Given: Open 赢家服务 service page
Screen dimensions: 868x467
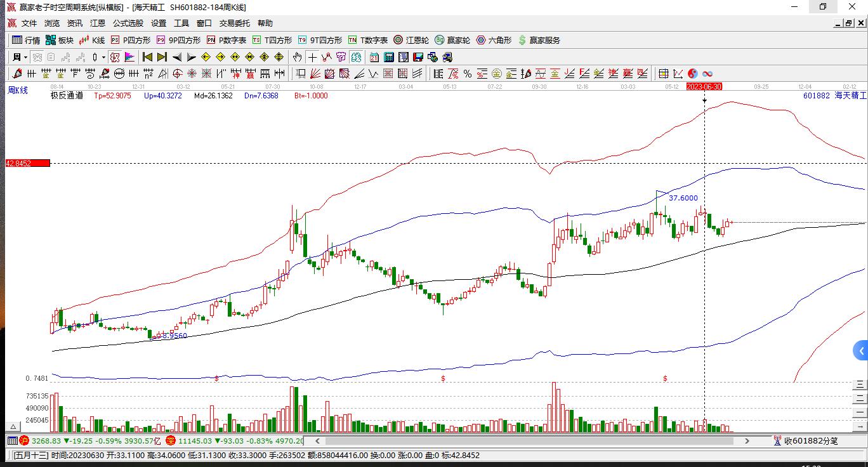Looking at the screenshot, I should (539, 40).
